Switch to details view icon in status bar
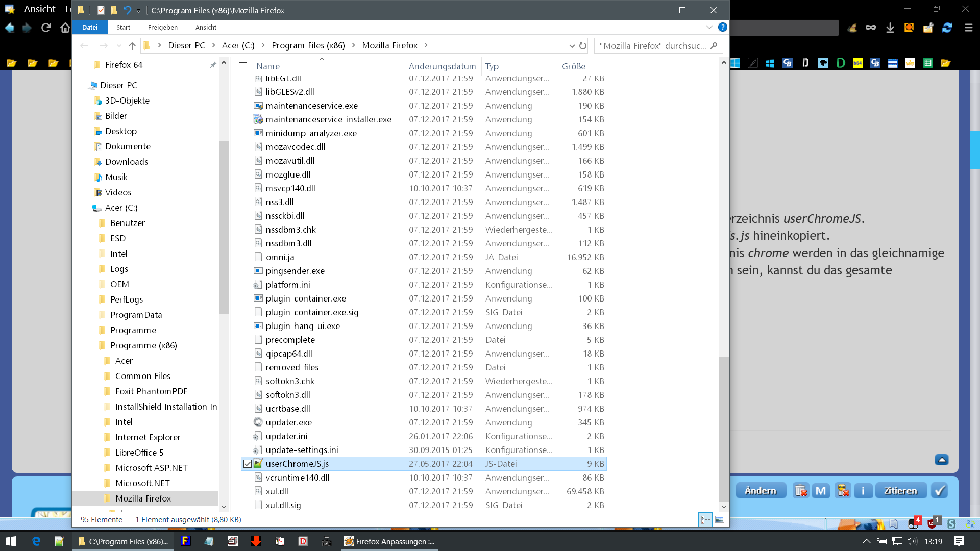The width and height of the screenshot is (980, 551). 705,519
